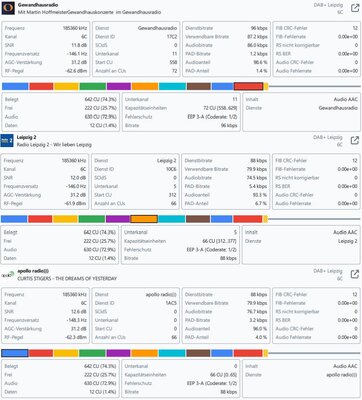This screenshot has width=362, height=400.
Task: Click SNR value 12.0 dB
Action: coord(78,178)
